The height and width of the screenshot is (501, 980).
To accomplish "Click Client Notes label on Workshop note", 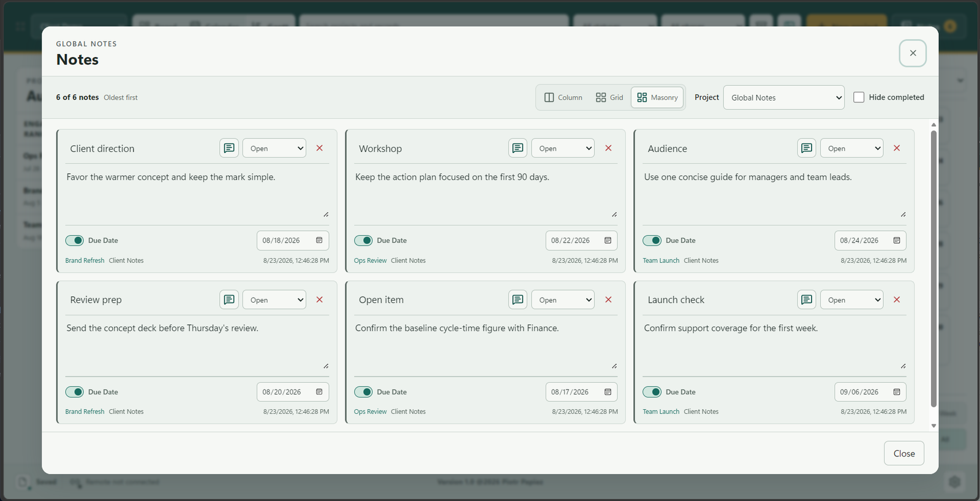I will coord(409,260).
